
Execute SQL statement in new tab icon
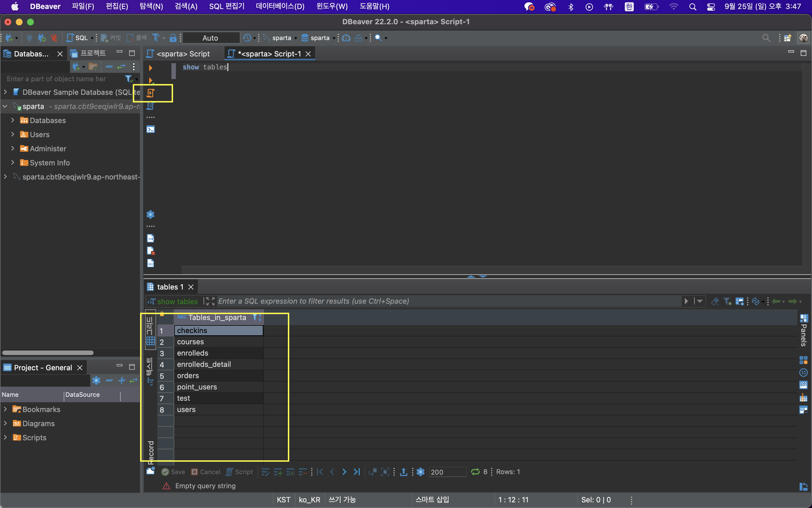pos(151,81)
